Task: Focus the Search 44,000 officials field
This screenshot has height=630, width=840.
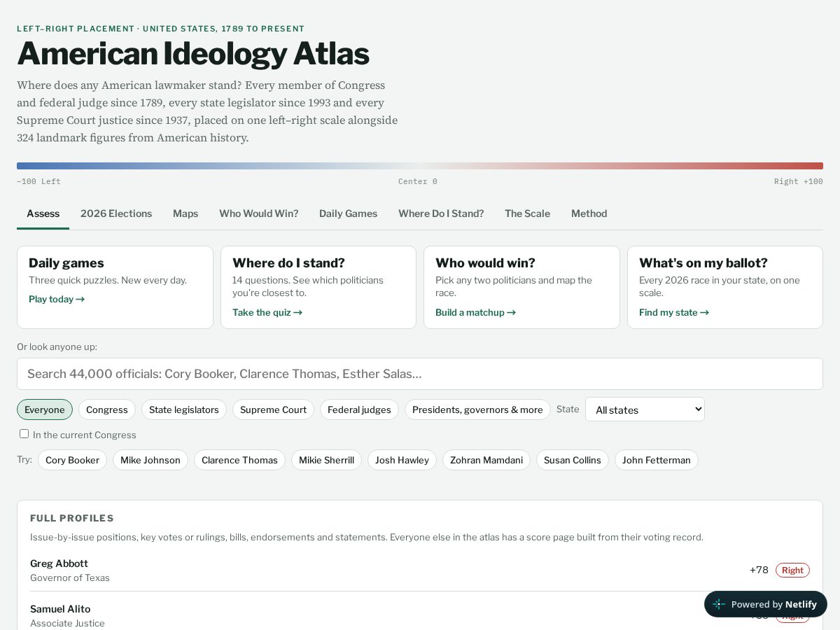Action: coord(420,374)
